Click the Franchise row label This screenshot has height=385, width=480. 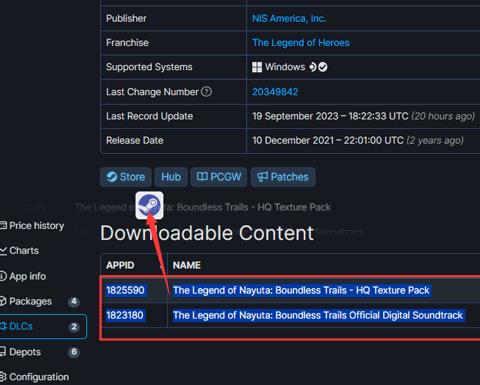(127, 43)
